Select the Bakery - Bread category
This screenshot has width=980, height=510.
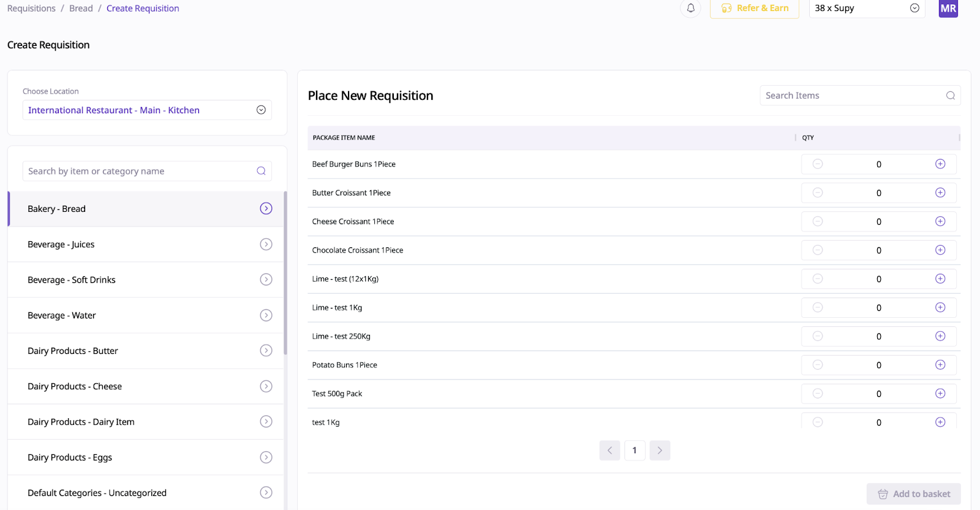pos(146,209)
